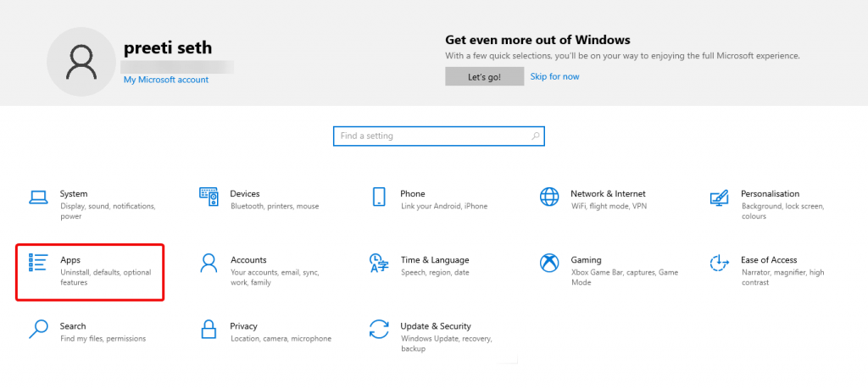Click the Update & Security arrows icon
868x389 pixels.
(x=379, y=329)
